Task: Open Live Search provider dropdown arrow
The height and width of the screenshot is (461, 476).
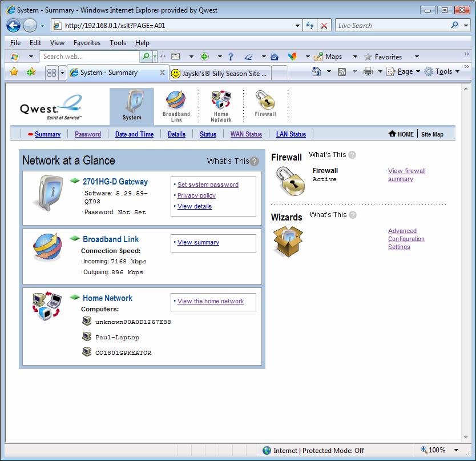Action: click(466, 26)
